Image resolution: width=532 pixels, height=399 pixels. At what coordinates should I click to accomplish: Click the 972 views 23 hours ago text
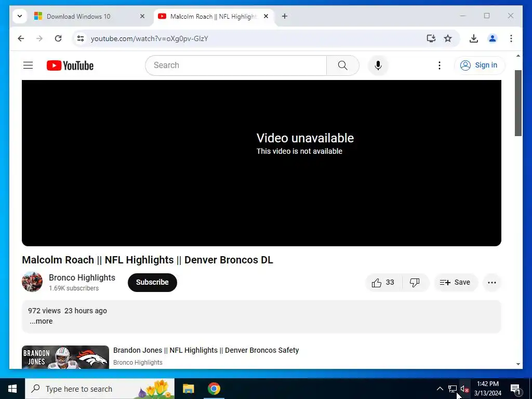click(x=68, y=311)
